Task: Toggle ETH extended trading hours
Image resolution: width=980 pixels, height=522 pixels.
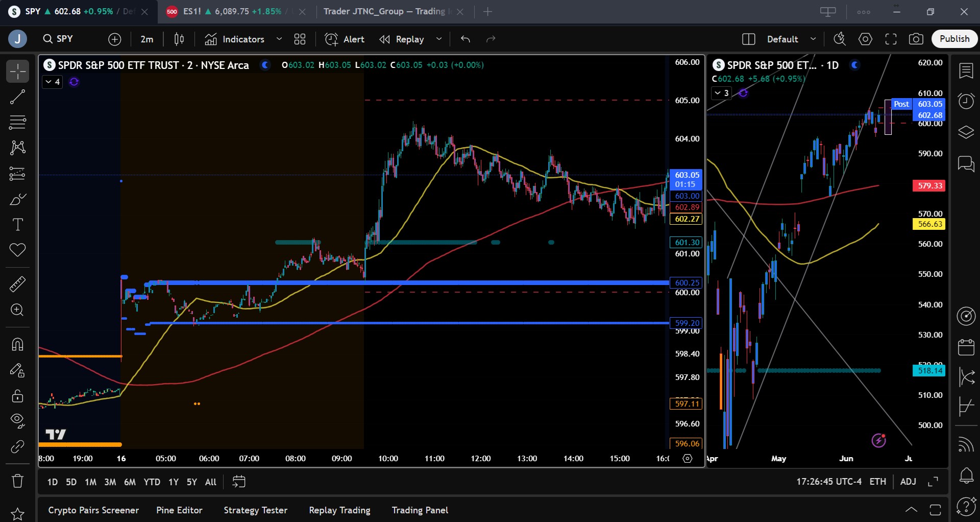Action: pos(878,482)
